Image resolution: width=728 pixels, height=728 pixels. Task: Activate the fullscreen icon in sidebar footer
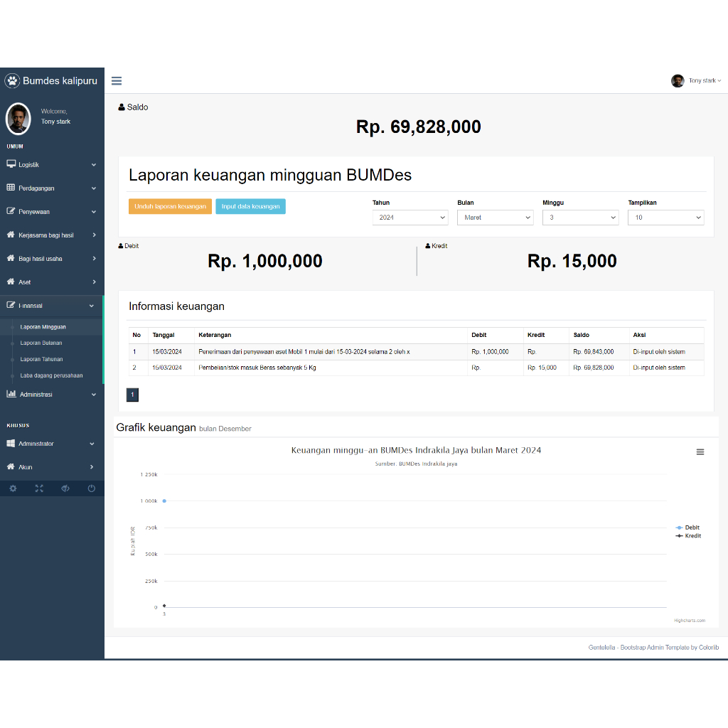pos(39,488)
